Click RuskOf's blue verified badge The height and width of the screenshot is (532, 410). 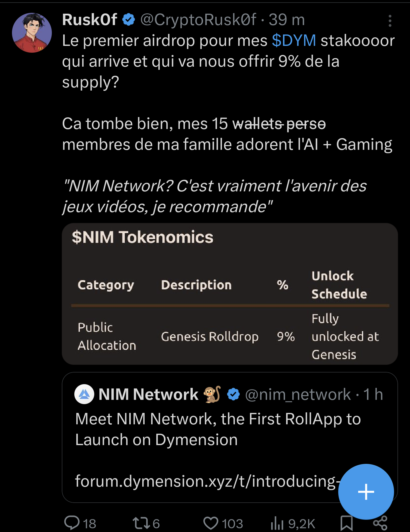(x=129, y=20)
